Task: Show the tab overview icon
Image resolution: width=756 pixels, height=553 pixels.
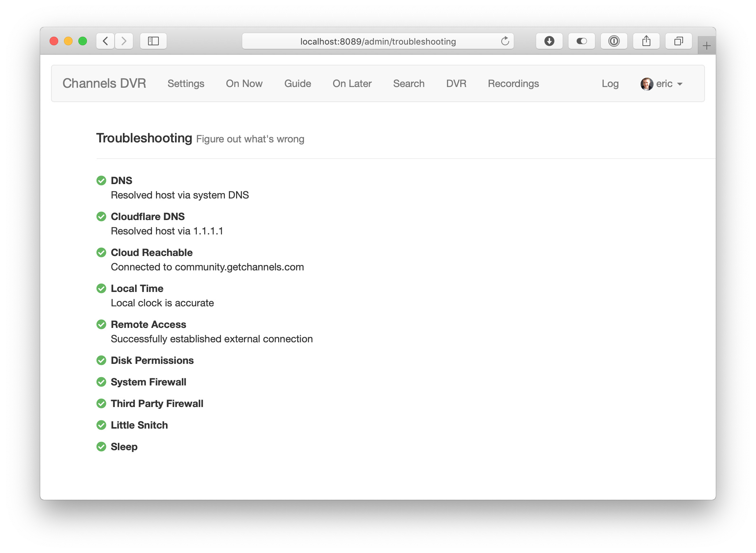Action: point(678,41)
